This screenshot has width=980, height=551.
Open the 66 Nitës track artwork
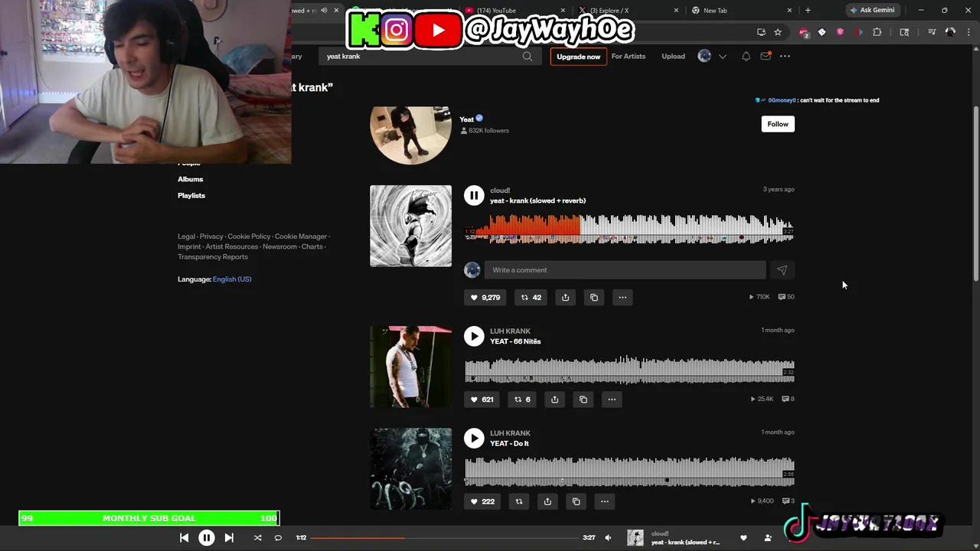pyautogui.click(x=410, y=367)
